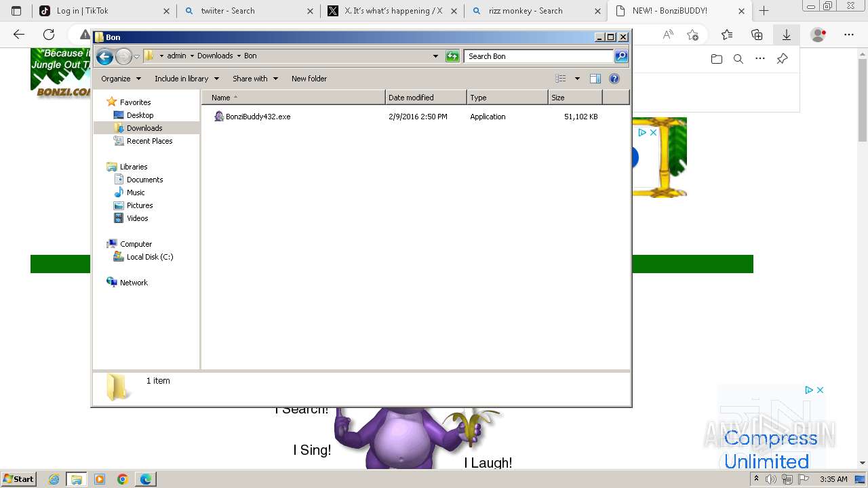Create a New folder
868x488 pixels.
point(309,79)
